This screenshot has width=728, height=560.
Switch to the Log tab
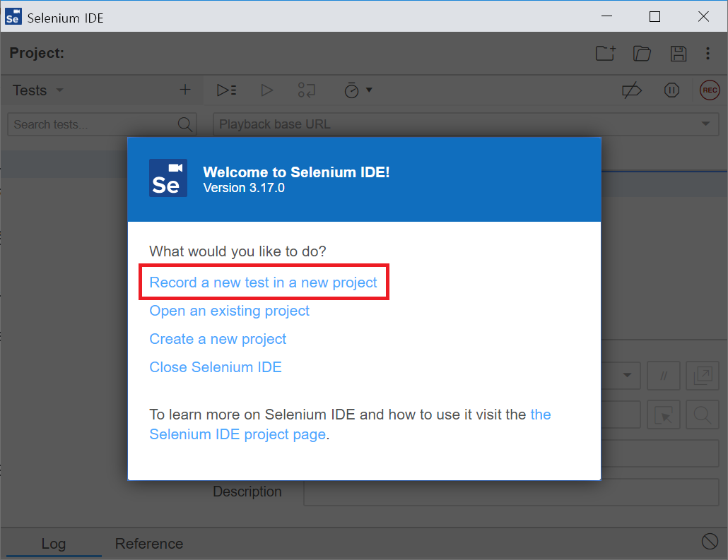(x=53, y=544)
